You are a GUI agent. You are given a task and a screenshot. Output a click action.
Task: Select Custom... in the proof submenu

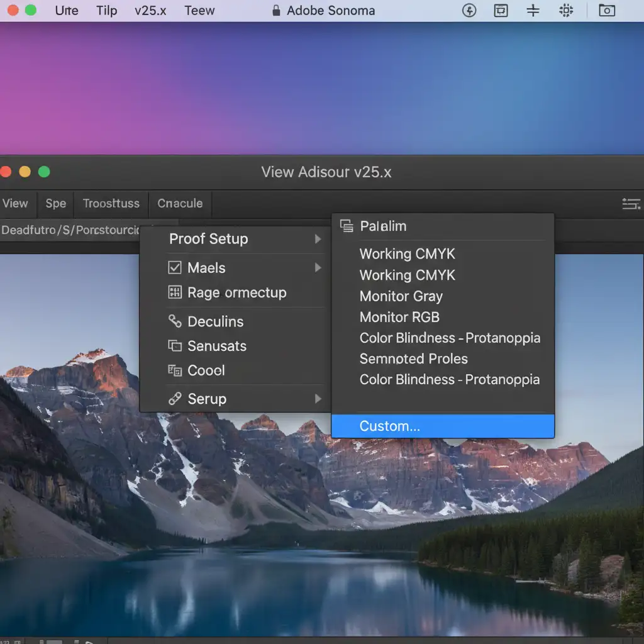pos(389,426)
